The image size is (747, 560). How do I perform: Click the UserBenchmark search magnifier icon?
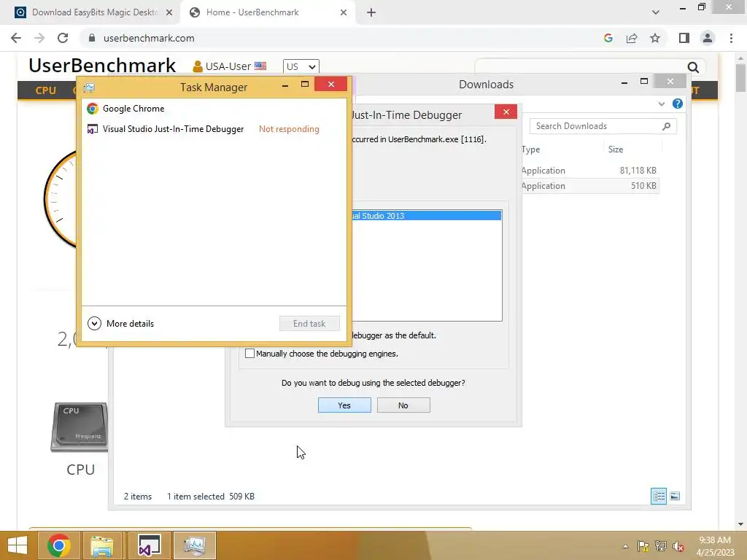tap(693, 67)
